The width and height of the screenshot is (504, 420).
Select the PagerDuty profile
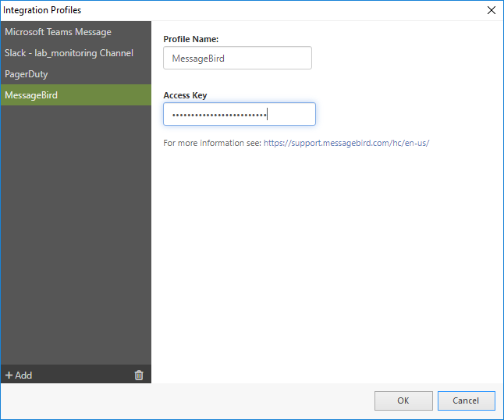pyautogui.click(x=76, y=74)
